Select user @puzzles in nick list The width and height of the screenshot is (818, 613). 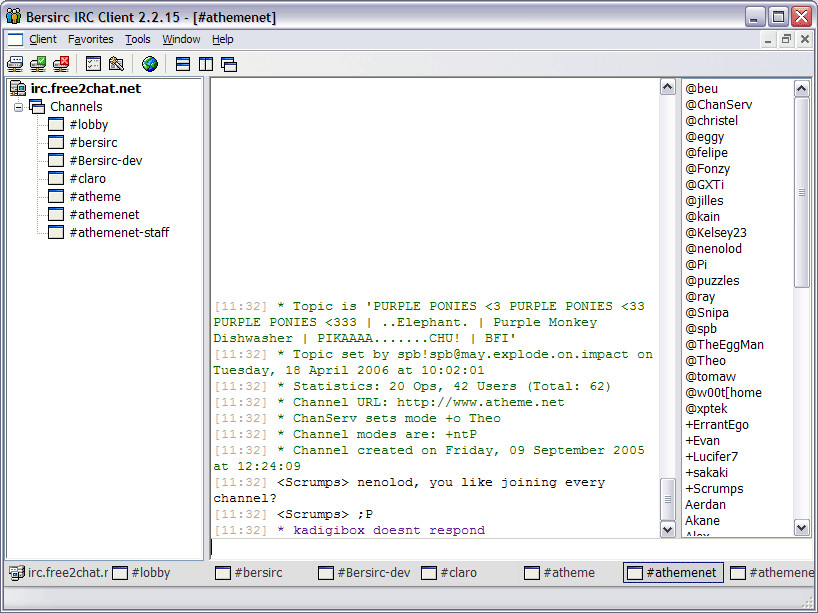tap(712, 281)
